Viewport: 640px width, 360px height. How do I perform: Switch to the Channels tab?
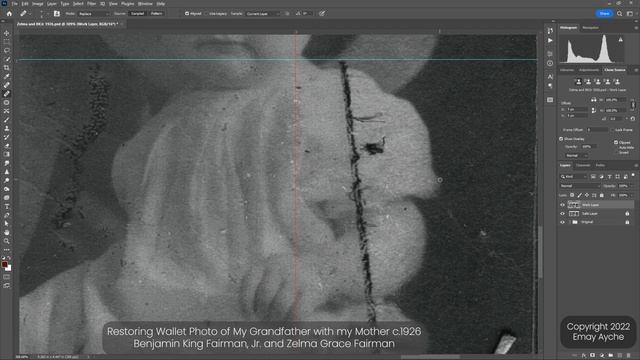583,165
